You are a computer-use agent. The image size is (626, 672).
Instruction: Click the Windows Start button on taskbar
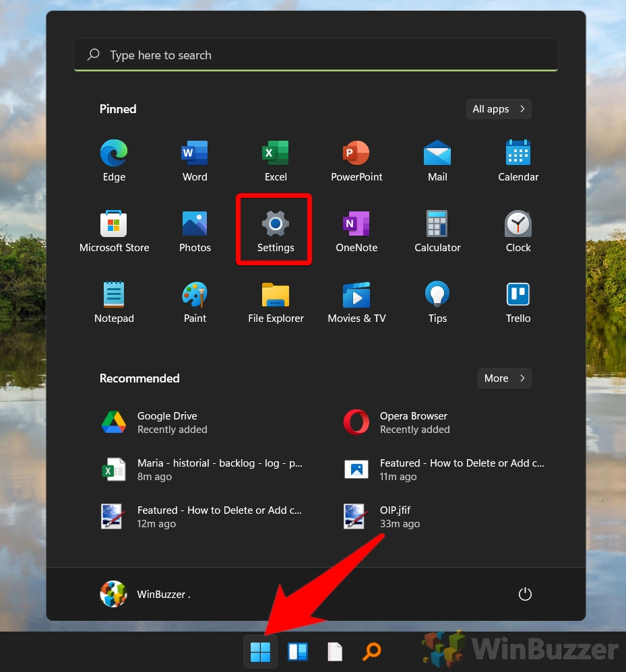pyautogui.click(x=260, y=651)
